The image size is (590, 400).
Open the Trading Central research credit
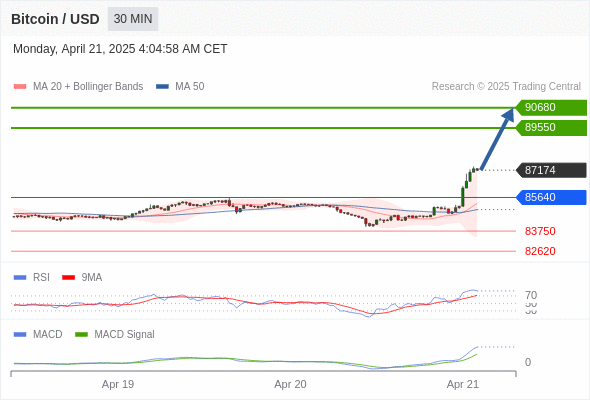pyautogui.click(x=506, y=87)
